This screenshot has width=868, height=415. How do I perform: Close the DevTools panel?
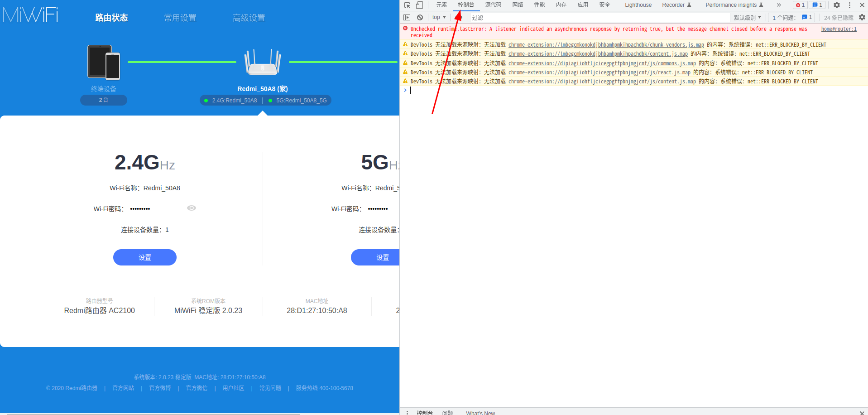(x=862, y=5)
